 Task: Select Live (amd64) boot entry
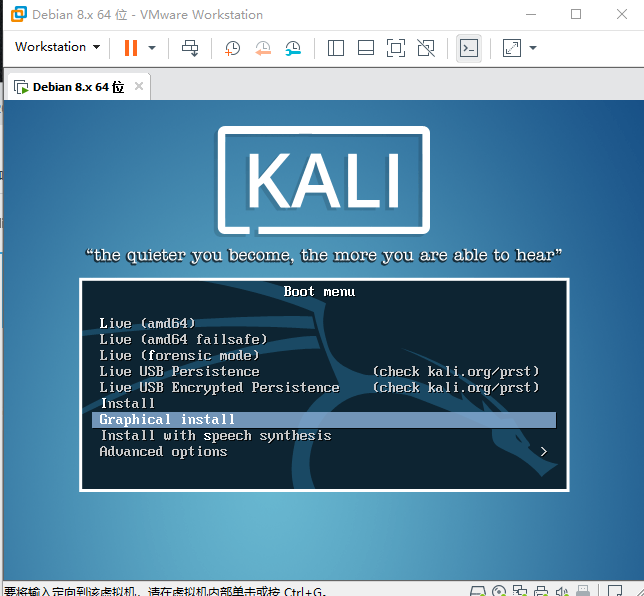147,323
